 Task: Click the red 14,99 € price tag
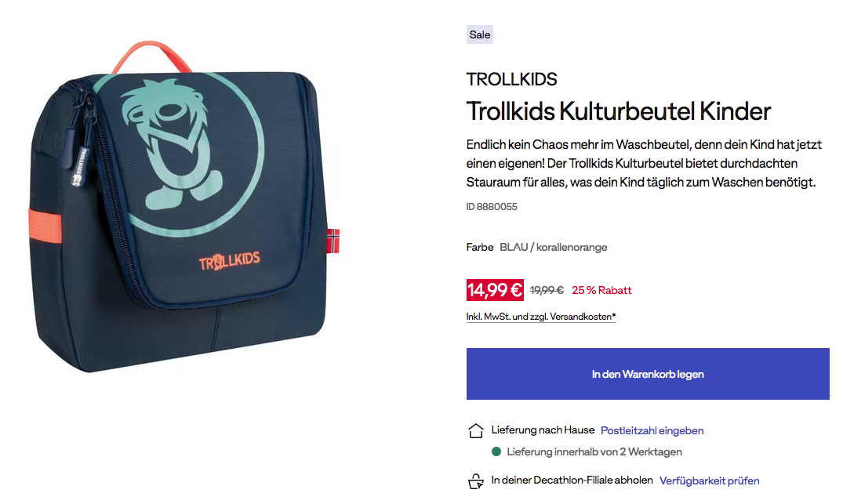495,290
